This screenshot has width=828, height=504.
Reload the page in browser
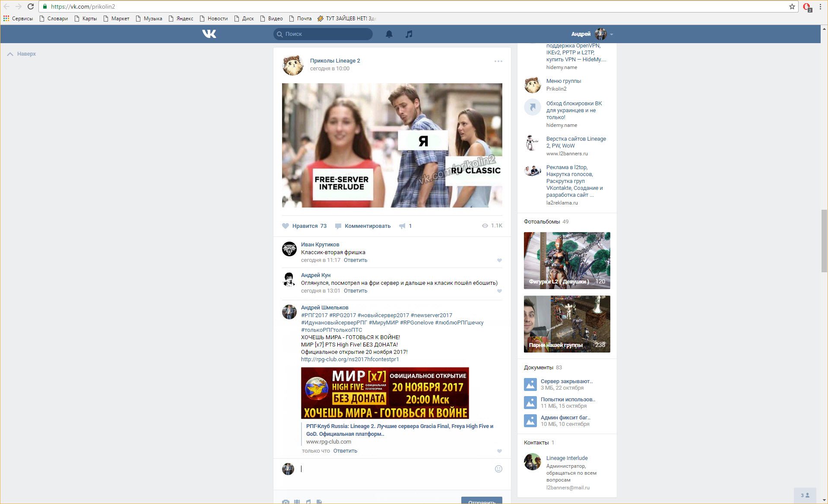click(x=31, y=6)
